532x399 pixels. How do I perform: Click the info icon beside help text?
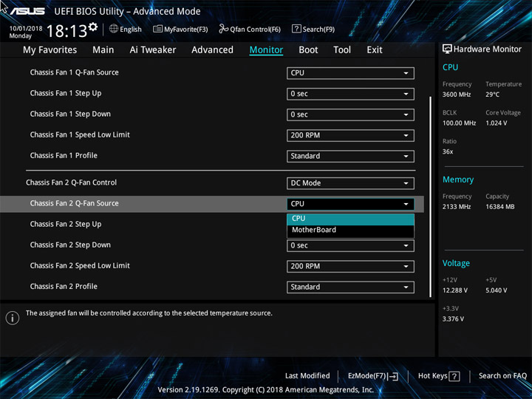(13, 318)
